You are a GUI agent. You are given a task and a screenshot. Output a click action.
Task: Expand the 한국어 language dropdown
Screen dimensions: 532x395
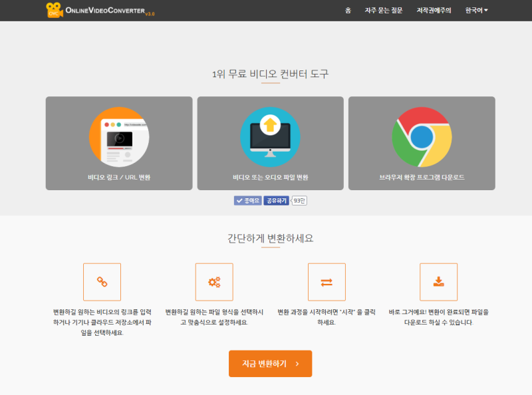click(x=476, y=11)
